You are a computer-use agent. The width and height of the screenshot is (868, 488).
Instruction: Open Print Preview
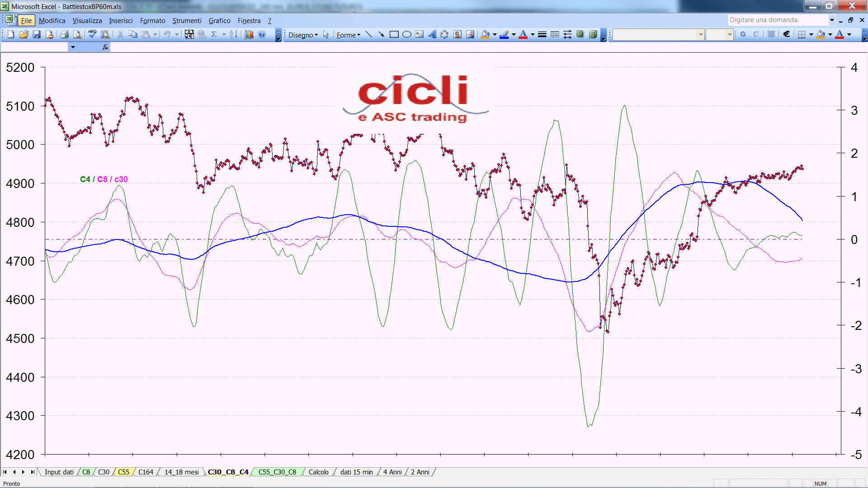click(x=77, y=34)
